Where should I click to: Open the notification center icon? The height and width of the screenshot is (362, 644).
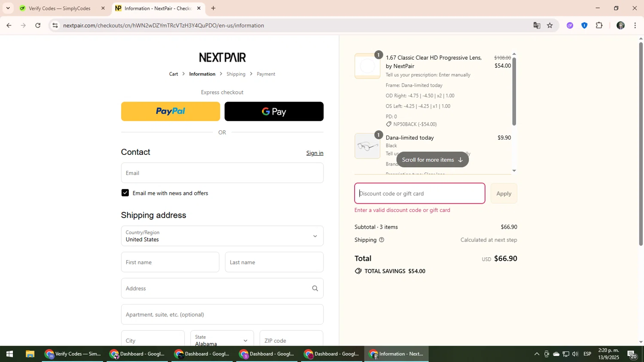632,354
